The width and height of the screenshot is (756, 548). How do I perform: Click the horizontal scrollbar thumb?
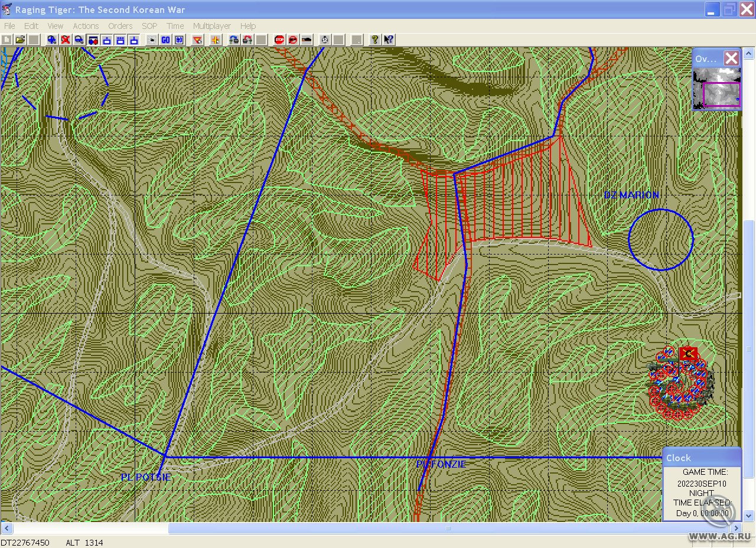(x=448, y=528)
